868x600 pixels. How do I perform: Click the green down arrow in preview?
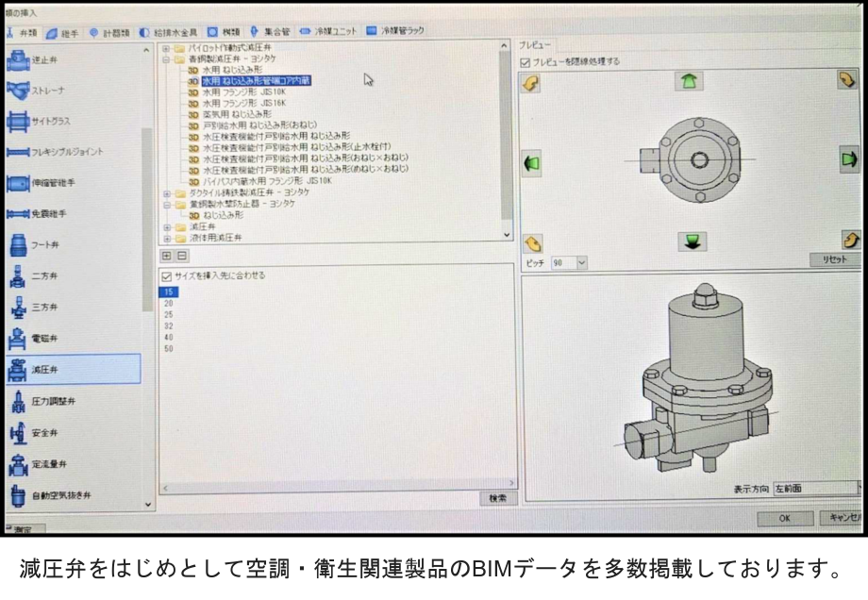(x=692, y=242)
